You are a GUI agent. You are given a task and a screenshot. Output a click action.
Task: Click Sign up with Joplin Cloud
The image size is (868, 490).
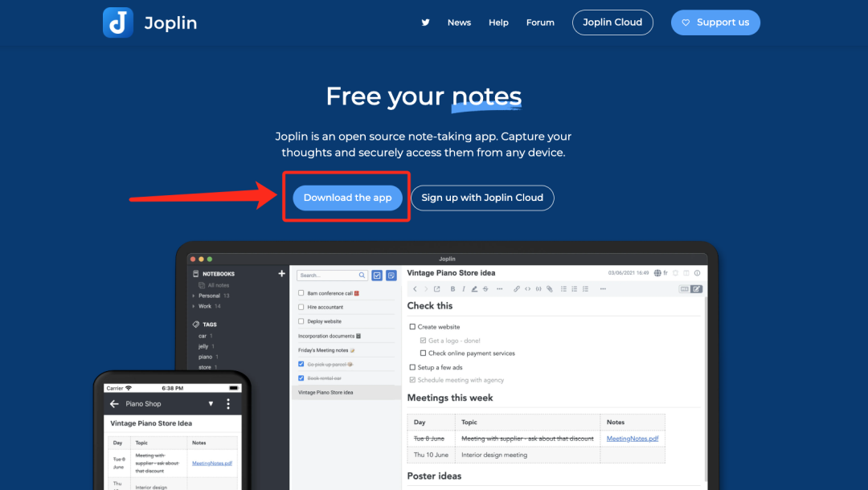[x=482, y=198]
